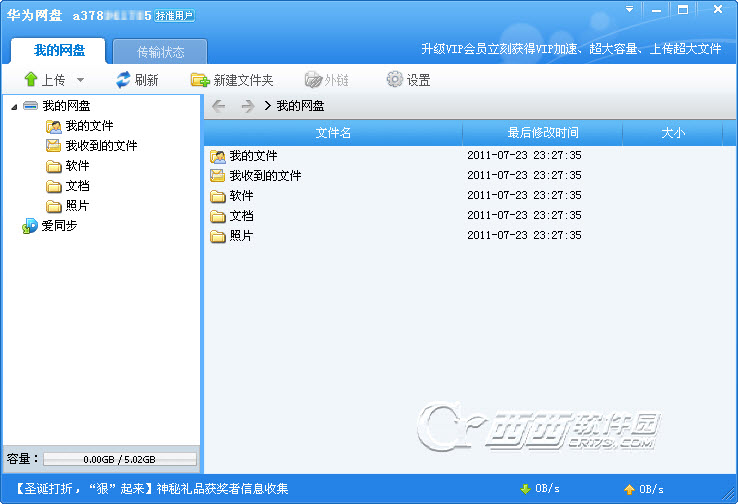Click the capacity bar 0.00GB / 5.02GB

(120, 459)
